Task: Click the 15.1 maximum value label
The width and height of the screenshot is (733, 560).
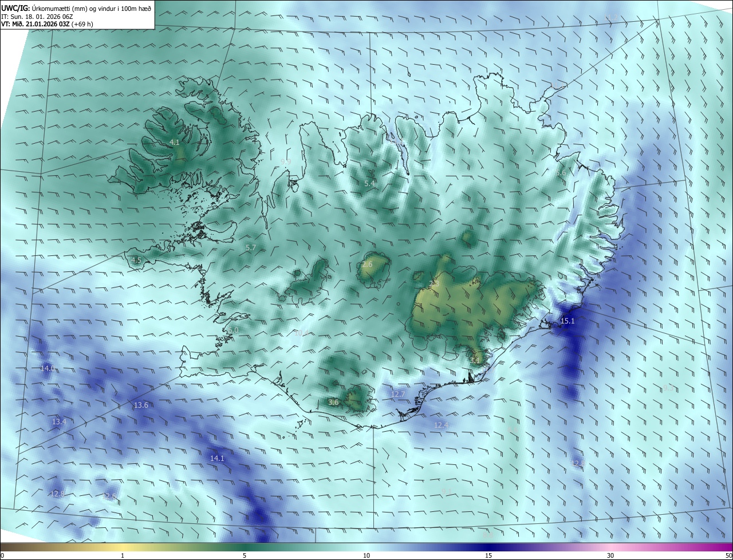Action: point(567,321)
